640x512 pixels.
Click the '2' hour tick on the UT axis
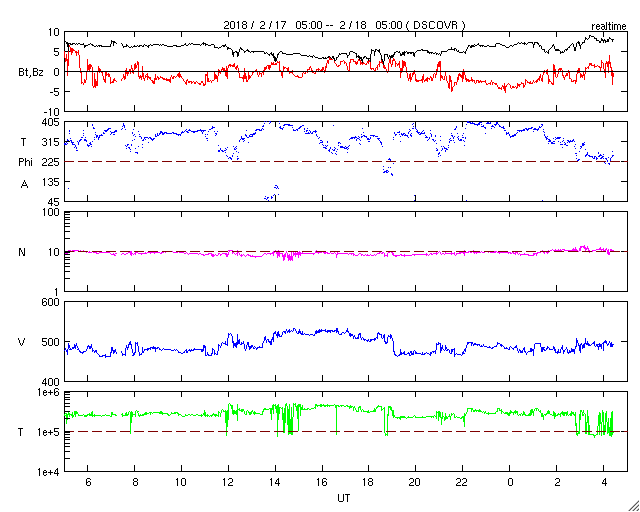point(557,482)
